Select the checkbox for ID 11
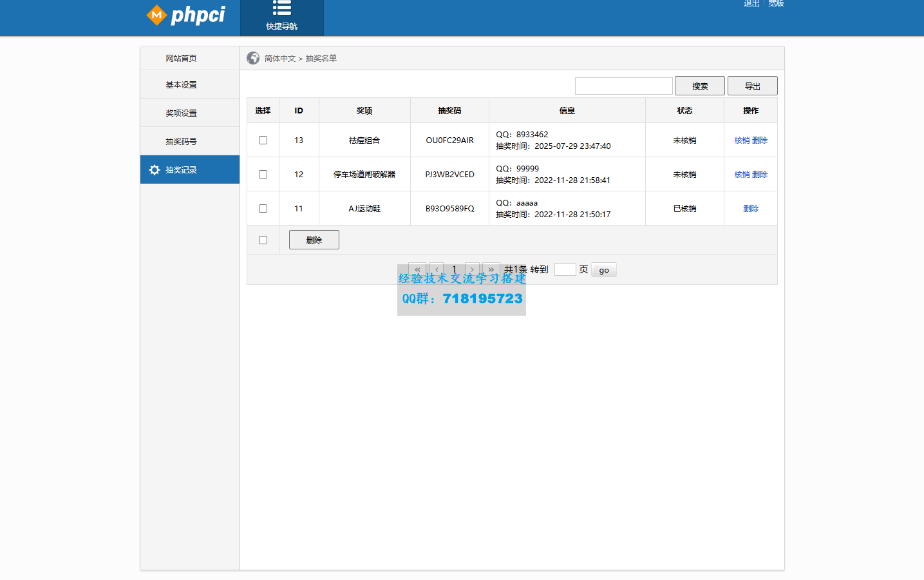This screenshot has width=924, height=580. tap(262, 208)
